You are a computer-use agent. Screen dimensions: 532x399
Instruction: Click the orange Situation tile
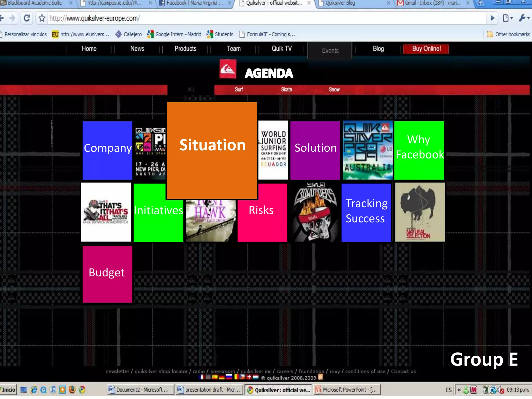click(x=212, y=151)
